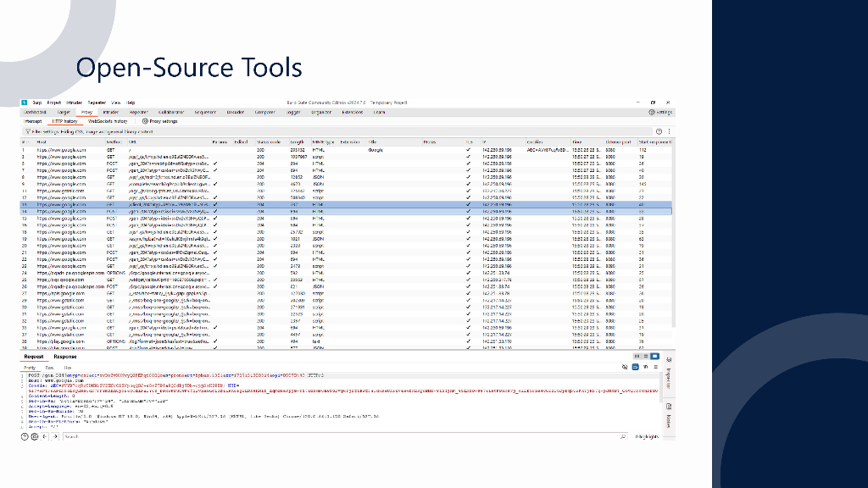
Task: Switch to the WebSockets history tab
Action: pos(107,121)
